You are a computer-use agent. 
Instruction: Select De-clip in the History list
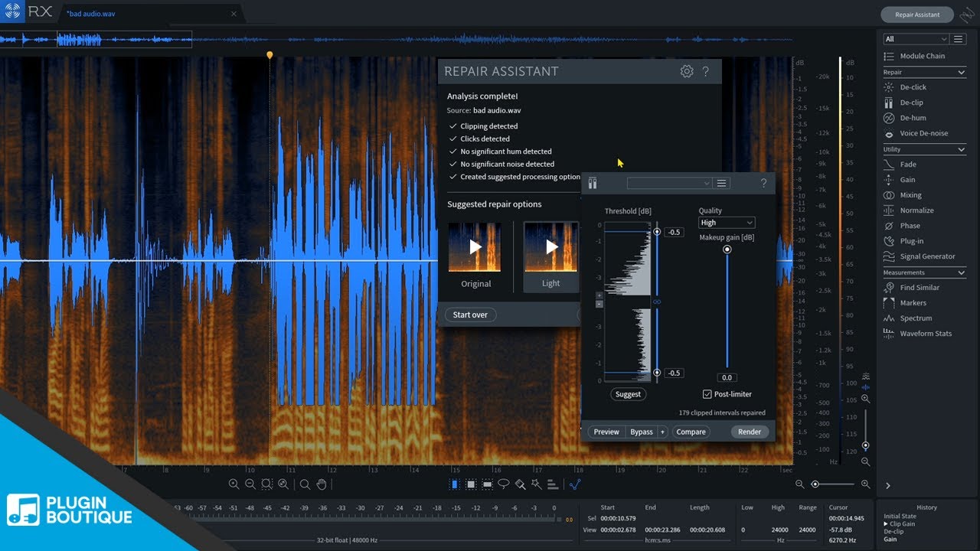[893, 531]
